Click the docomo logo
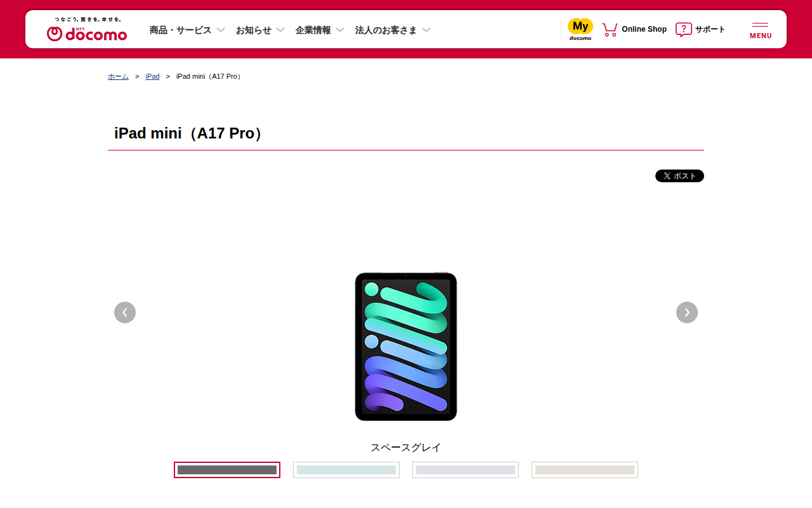This screenshot has width=812, height=508. coord(87,30)
